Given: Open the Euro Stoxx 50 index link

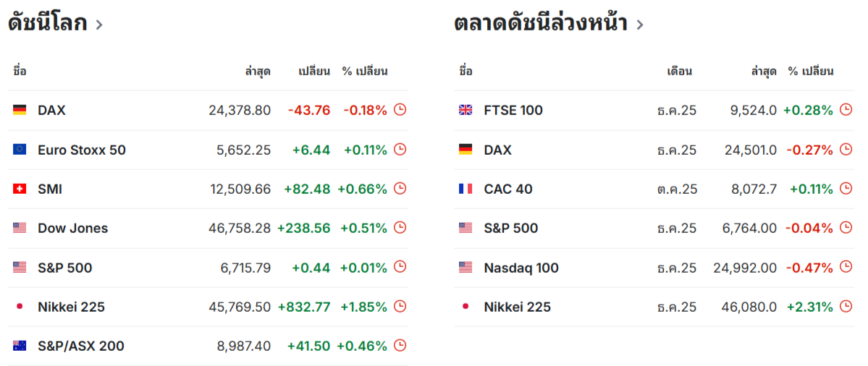Looking at the screenshot, I should coord(81,150).
